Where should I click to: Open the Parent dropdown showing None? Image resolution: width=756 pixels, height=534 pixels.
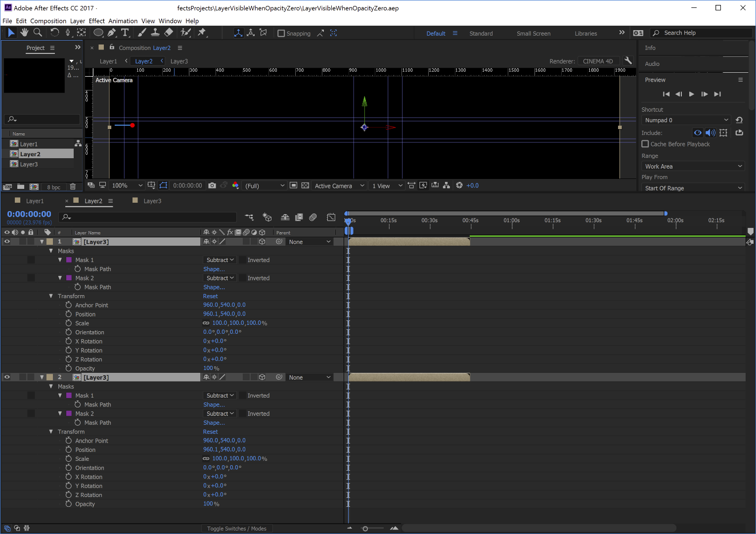[x=310, y=241]
